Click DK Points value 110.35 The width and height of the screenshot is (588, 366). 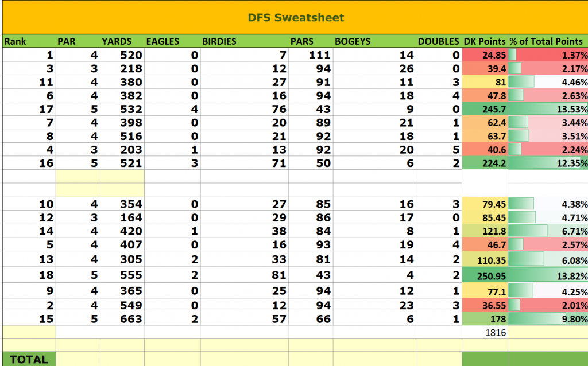click(485, 259)
